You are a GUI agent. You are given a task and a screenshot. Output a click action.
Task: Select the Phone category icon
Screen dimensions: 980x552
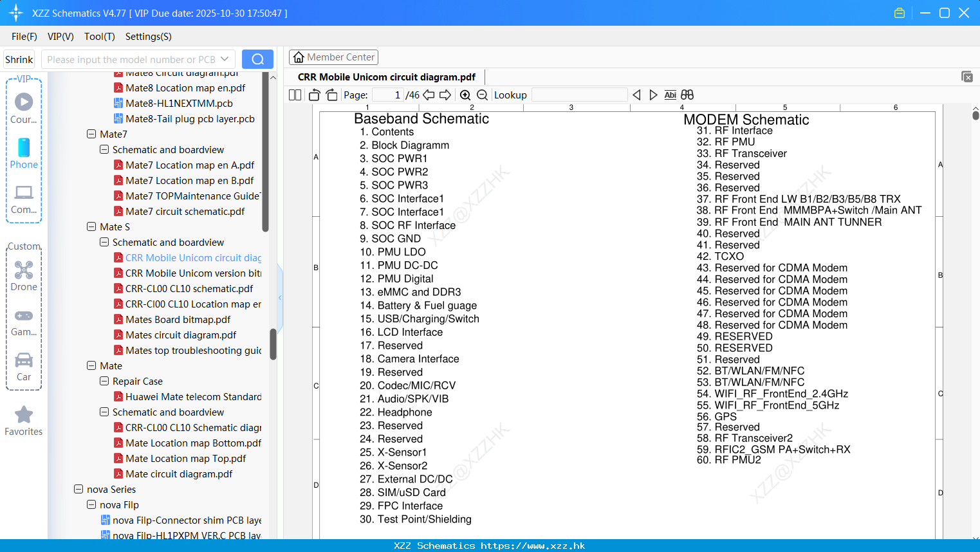[24, 153]
